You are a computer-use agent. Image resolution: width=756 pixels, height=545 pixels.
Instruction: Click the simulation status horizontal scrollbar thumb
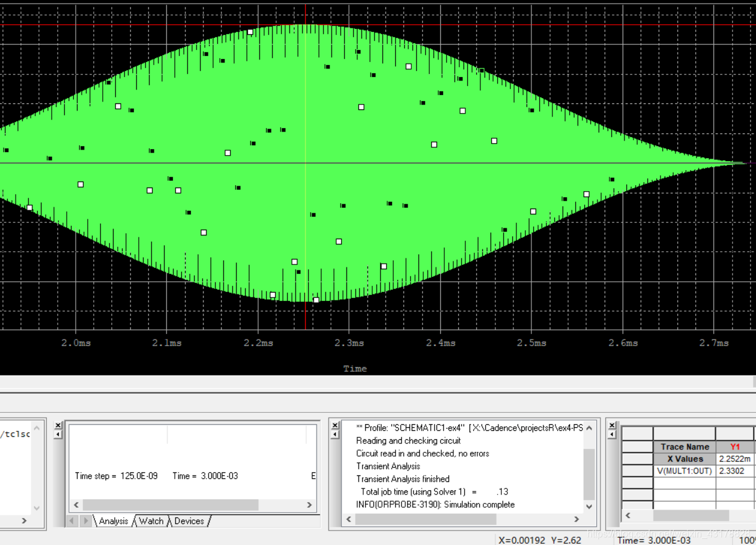[x=171, y=505]
